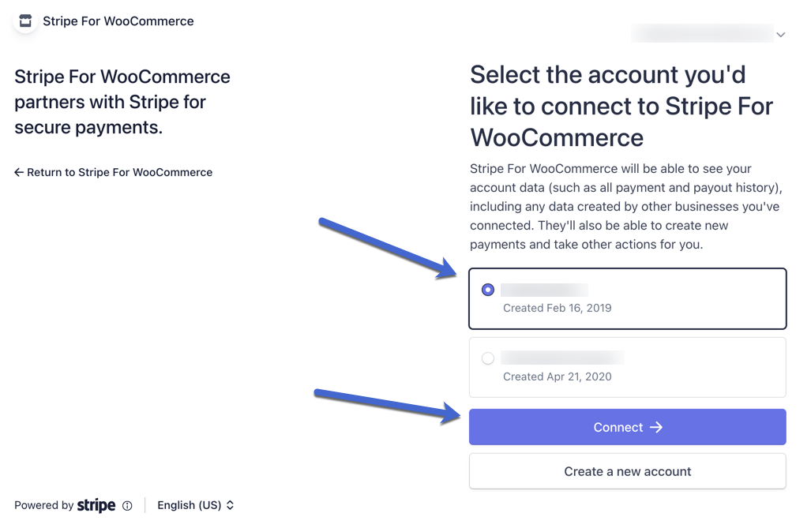Image resolution: width=811 pixels, height=532 pixels.
Task: Select the account created Feb 16, 2019
Action: [488, 290]
